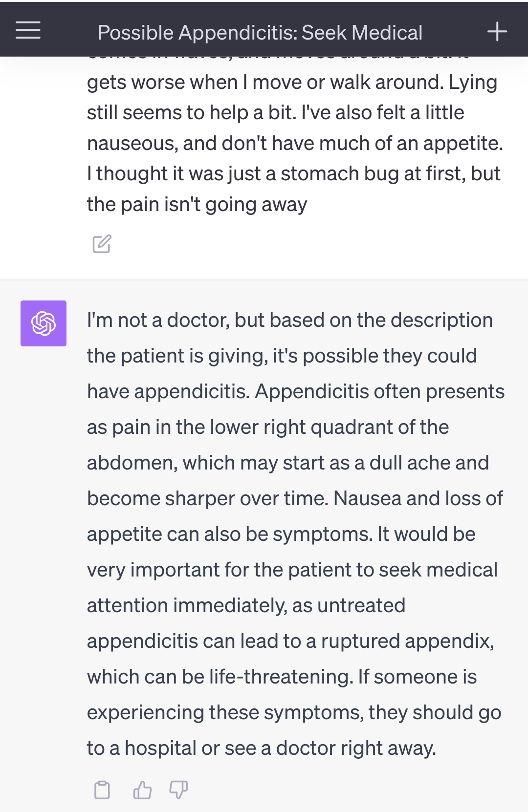Screen dimensions: 528x812
Task: Click the phrase "seek medical" in the response body
Action: (438, 570)
